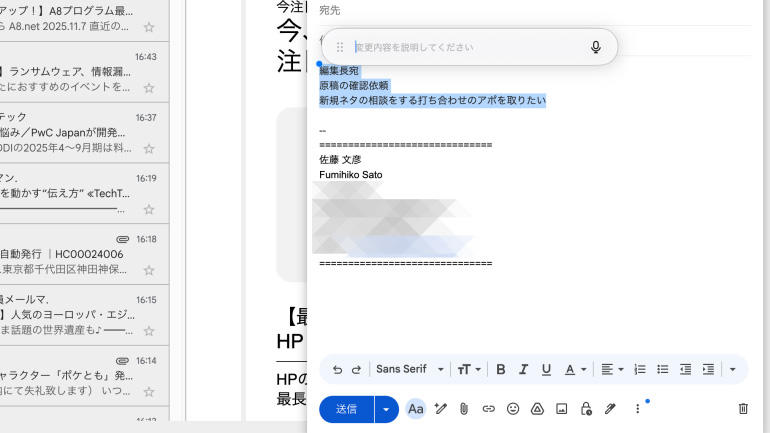Open the text color picker

574,369
